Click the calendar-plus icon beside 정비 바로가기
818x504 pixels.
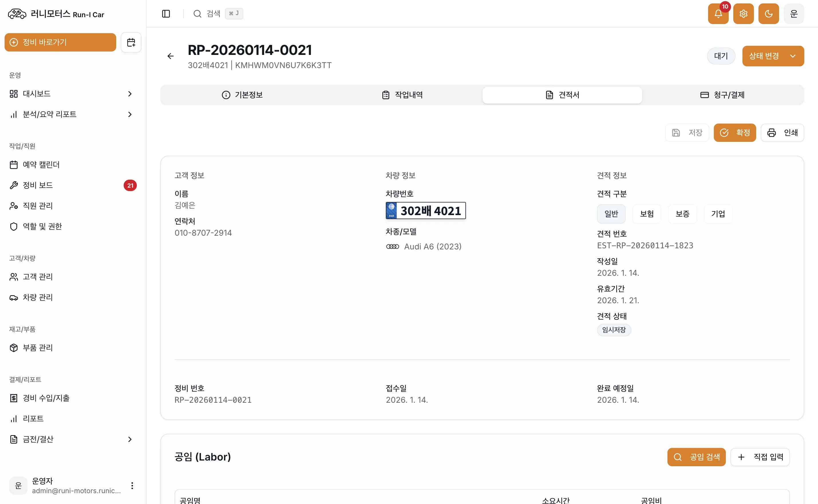(x=131, y=42)
